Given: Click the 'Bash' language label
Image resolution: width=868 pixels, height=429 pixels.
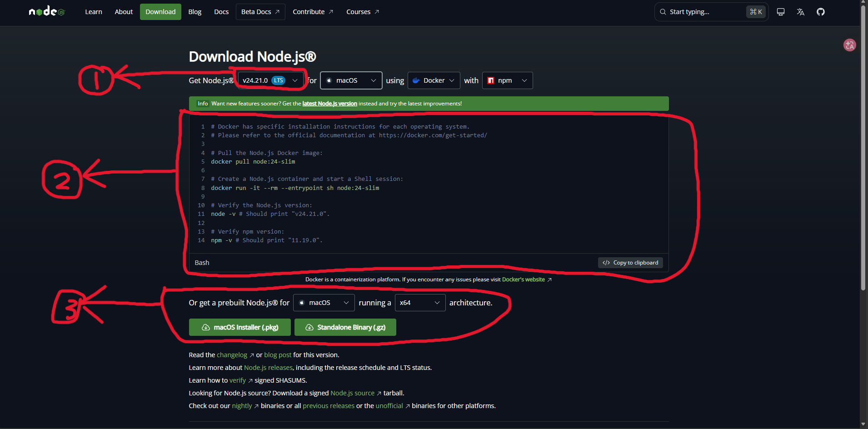Looking at the screenshot, I should [202, 263].
